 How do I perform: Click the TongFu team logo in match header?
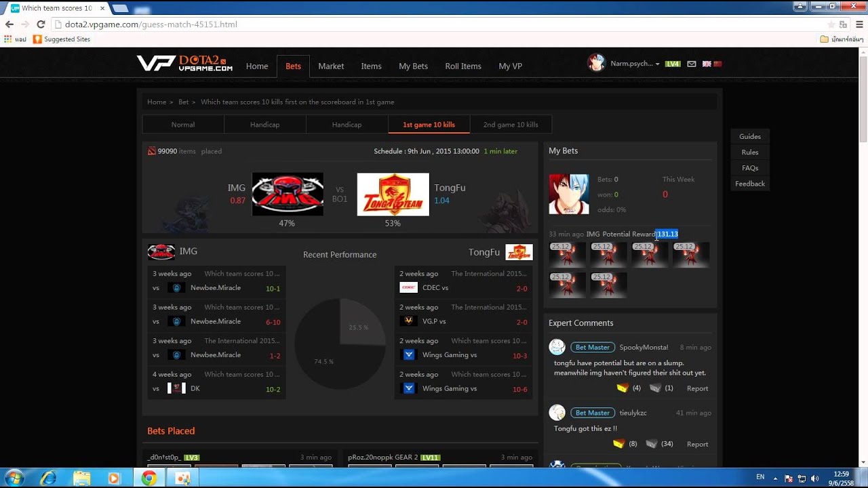point(393,194)
